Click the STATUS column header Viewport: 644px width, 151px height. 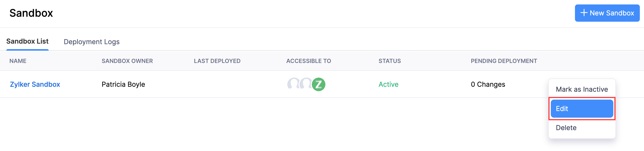(x=389, y=61)
